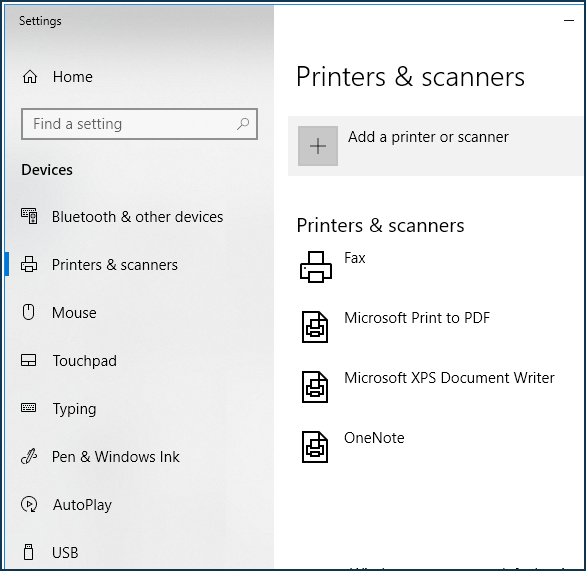Click the plus button to add printer
The width and height of the screenshot is (586, 571).
point(318,146)
